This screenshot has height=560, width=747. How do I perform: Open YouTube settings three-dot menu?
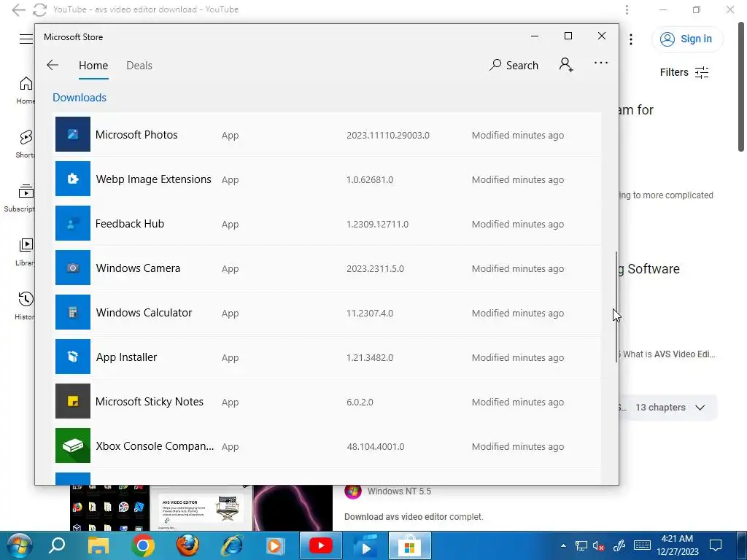pyautogui.click(x=631, y=39)
